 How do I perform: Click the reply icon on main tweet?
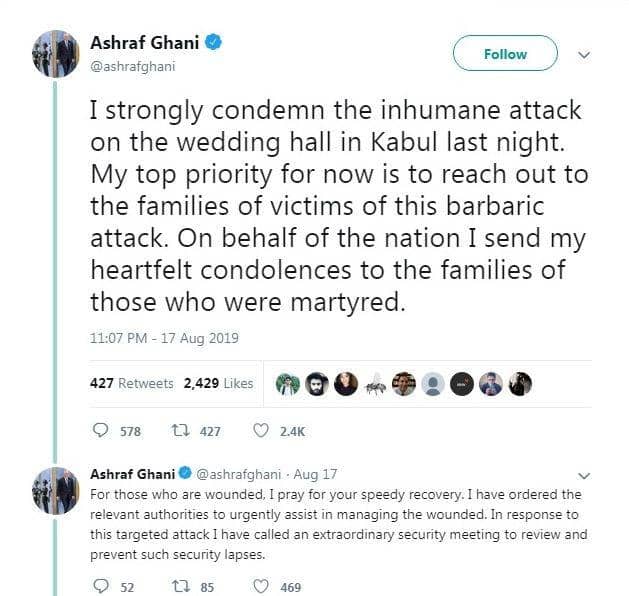pos(100,431)
